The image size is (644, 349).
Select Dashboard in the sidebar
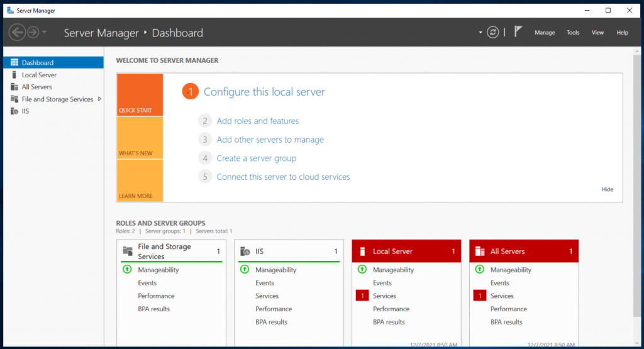coord(53,62)
